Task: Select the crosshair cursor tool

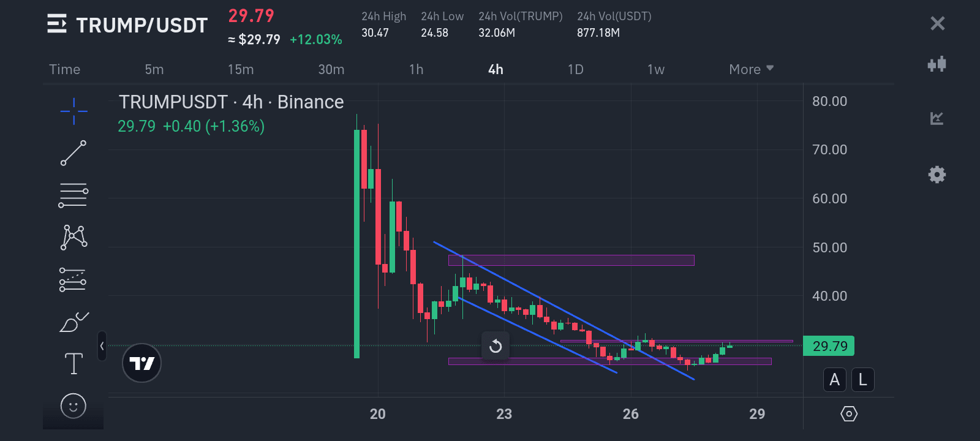Action: [x=73, y=111]
